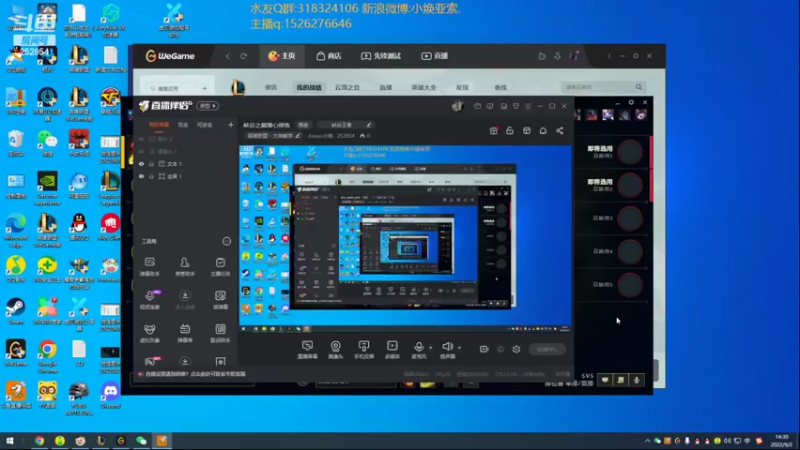Toggle lock on 文本 1 source

pyautogui.click(x=152, y=164)
